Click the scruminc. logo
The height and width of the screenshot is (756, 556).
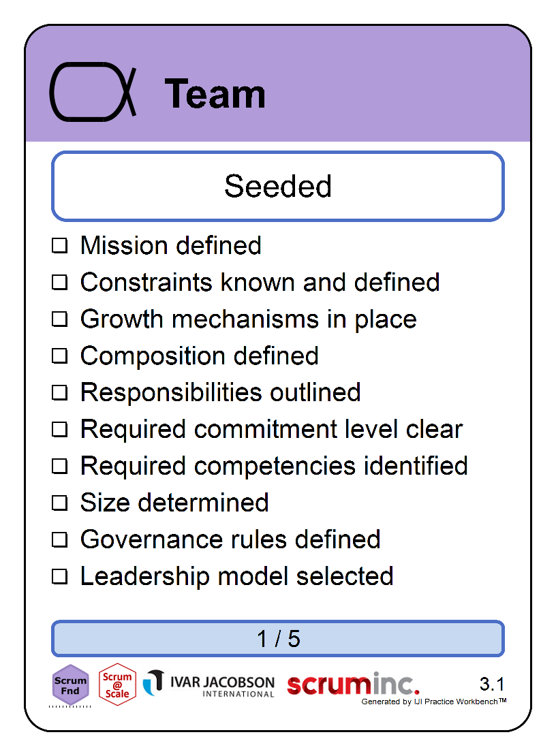pyautogui.click(x=353, y=684)
